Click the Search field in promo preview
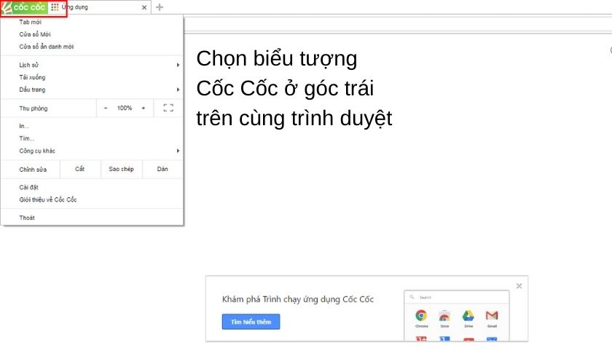 click(457, 297)
